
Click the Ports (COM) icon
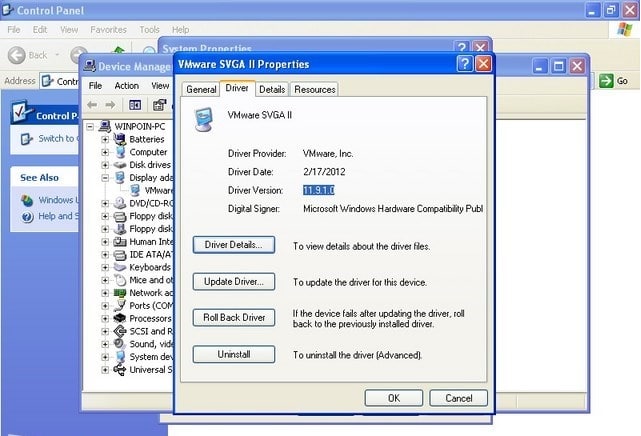(120, 306)
